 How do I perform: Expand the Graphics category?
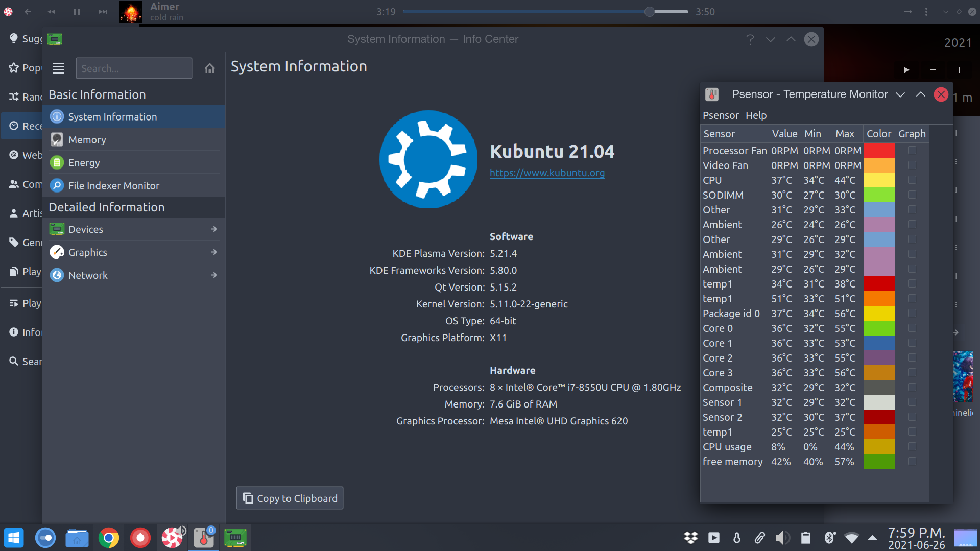point(134,252)
